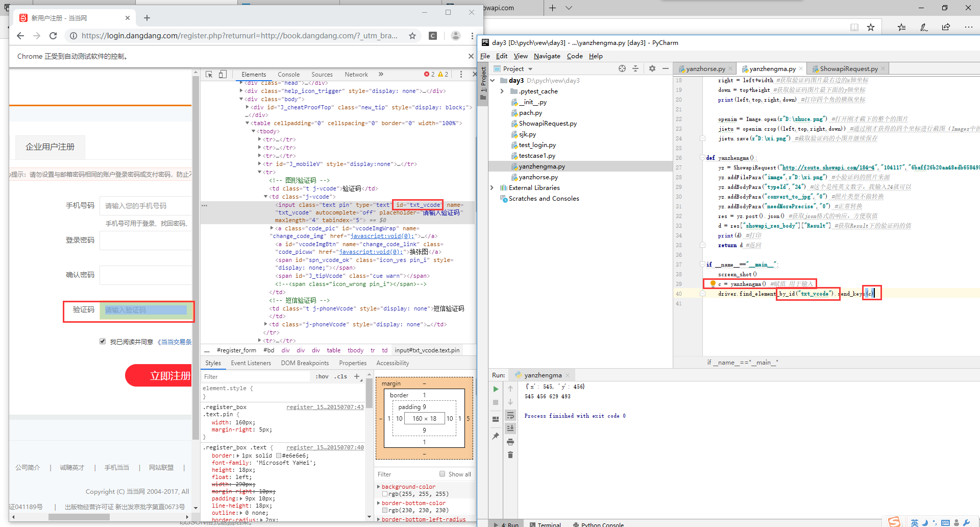Click restore layout icon in Run panel
This screenshot has width=980, height=527.
click(496, 419)
